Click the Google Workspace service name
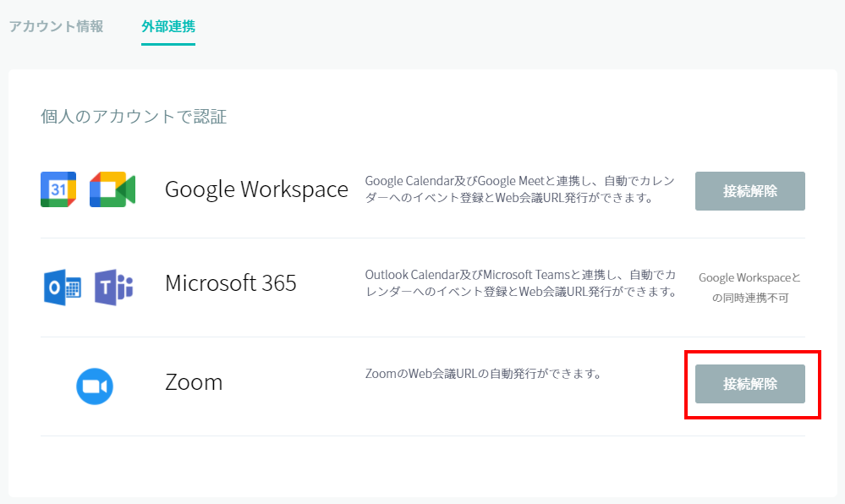The height and width of the screenshot is (504, 845). click(x=256, y=189)
